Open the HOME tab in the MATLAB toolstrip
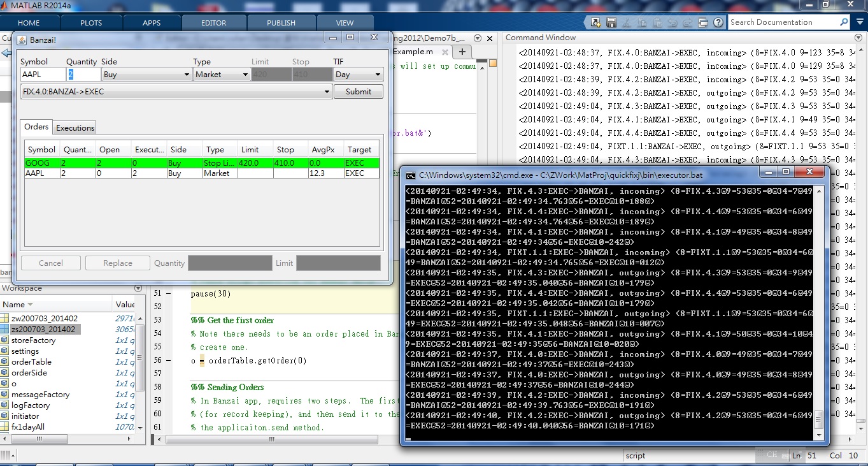Viewport: 868px width, 466px height. pos(29,23)
